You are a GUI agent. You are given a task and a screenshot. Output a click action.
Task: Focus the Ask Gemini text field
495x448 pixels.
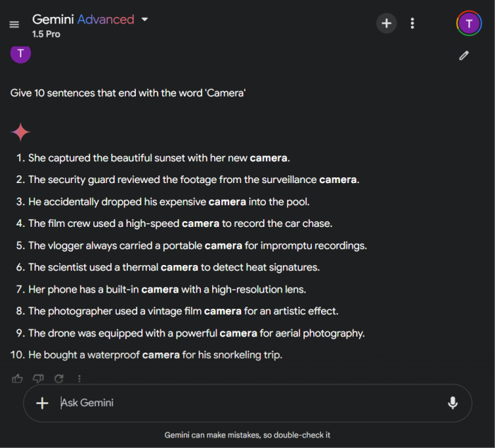point(240,403)
